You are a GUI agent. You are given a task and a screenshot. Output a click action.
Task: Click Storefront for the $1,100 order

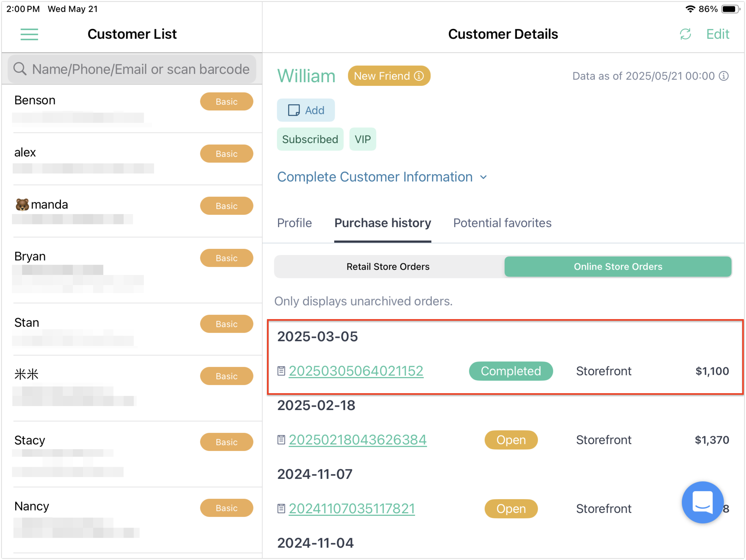click(x=604, y=371)
